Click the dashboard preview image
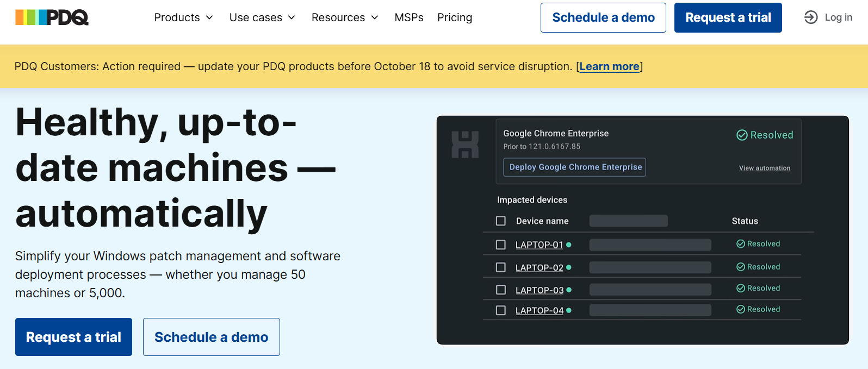The image size is (868, 369). [x=643, y=230]
